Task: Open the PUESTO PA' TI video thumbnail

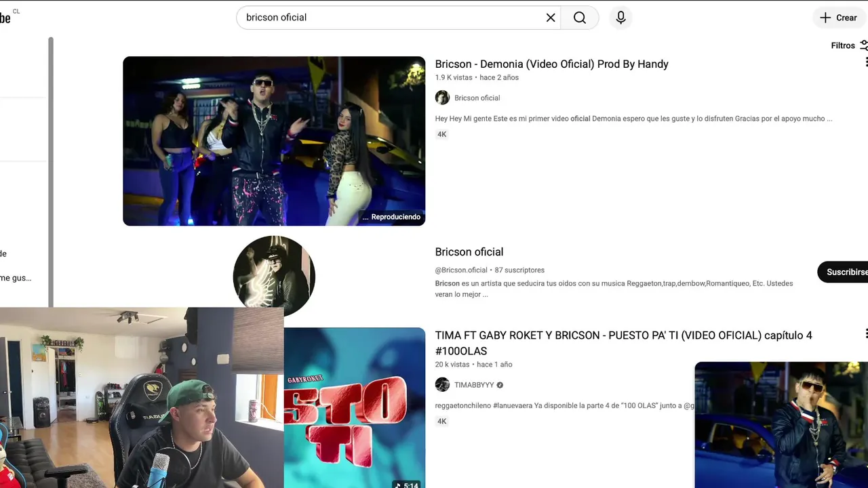Action: (355, 407)
